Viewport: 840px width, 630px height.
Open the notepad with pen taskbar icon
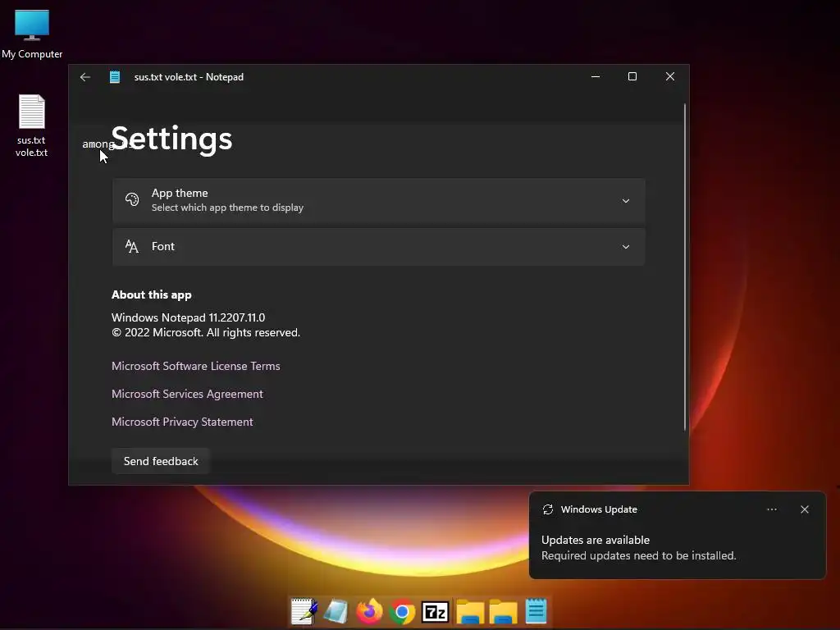(x=304, y=611)
